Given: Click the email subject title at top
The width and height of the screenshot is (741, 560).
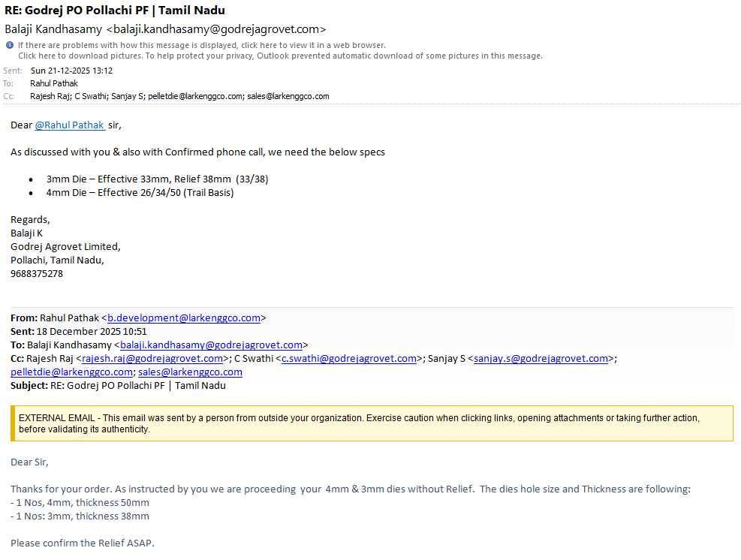Looking at the screenshot, I should click(x=115, y=11).
